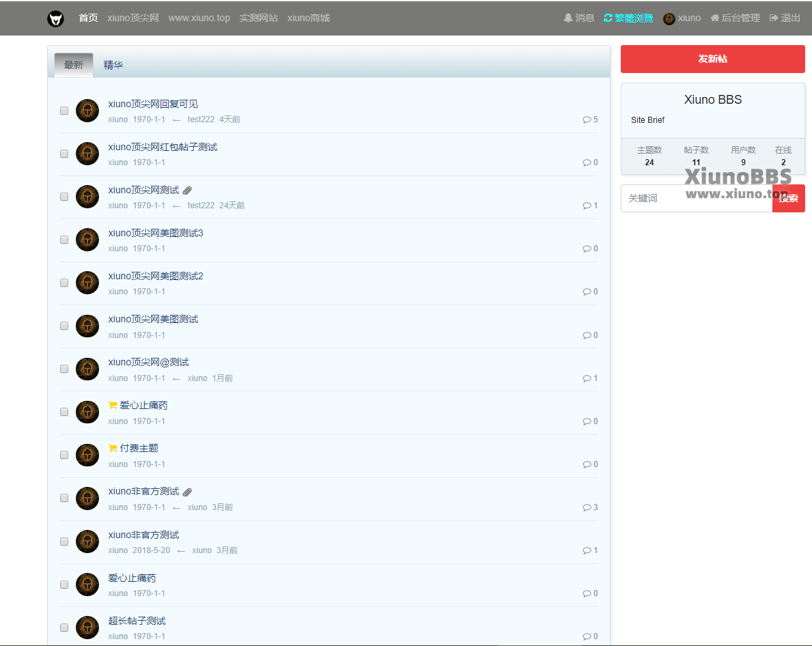Click avatar beside xiuno顶尖网美图测试 thread
812x646 pixels.
coord(87,326)
